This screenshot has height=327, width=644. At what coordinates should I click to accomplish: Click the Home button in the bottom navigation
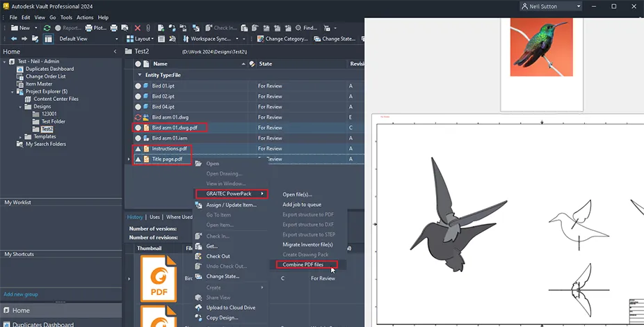[61, 310]
